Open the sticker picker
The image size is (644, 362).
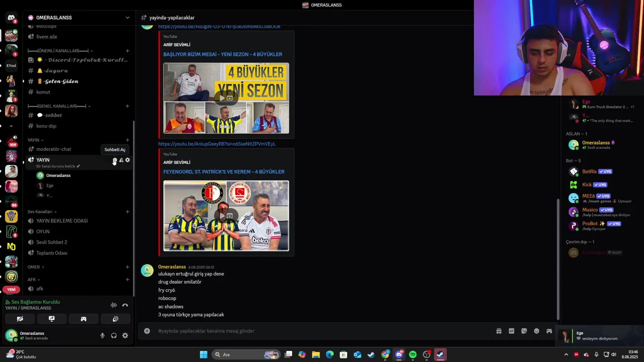click(524, 331)
